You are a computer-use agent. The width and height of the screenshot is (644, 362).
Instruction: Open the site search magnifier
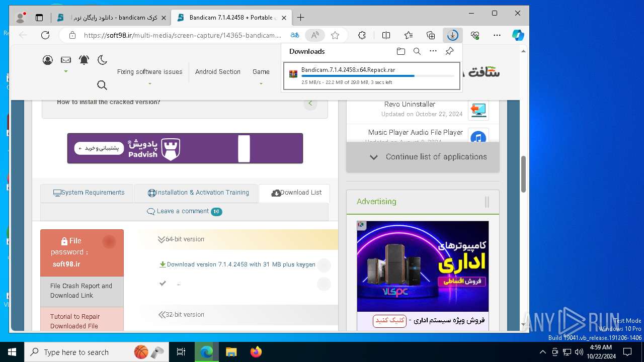[x=102, y=85]
